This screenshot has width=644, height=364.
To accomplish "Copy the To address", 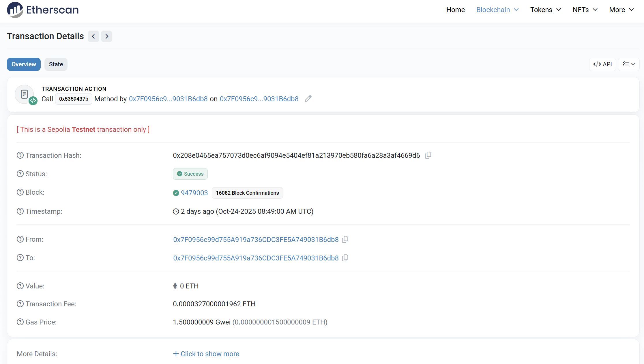I will pyautogui.click(x=345, y=258).
